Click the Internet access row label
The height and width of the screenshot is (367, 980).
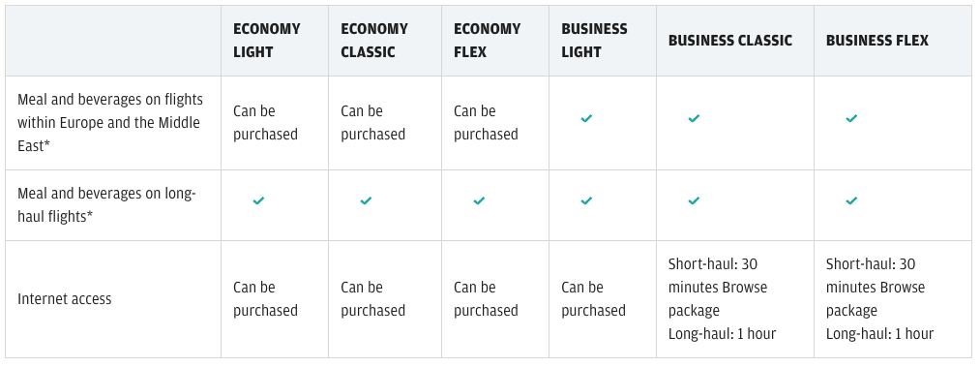(65, 299)
